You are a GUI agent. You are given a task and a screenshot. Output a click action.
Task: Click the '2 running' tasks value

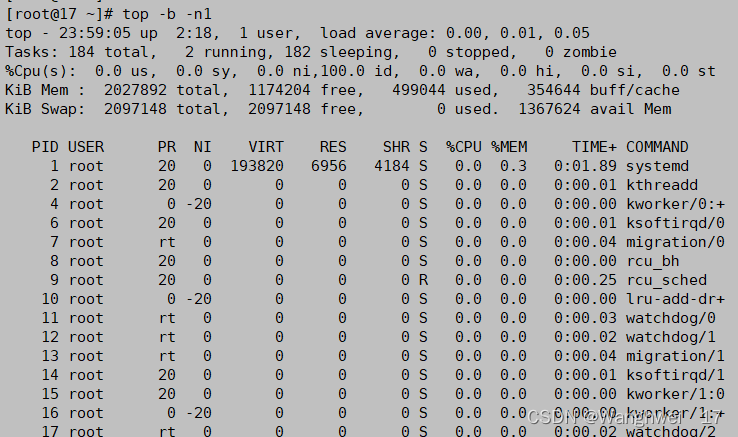click(225, 52)
